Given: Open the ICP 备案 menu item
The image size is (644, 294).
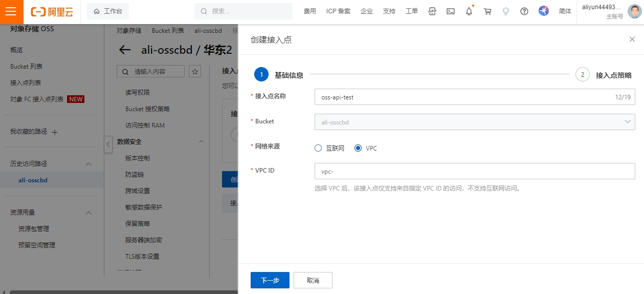Looking at the screenshot, I should tap(338, 11).
